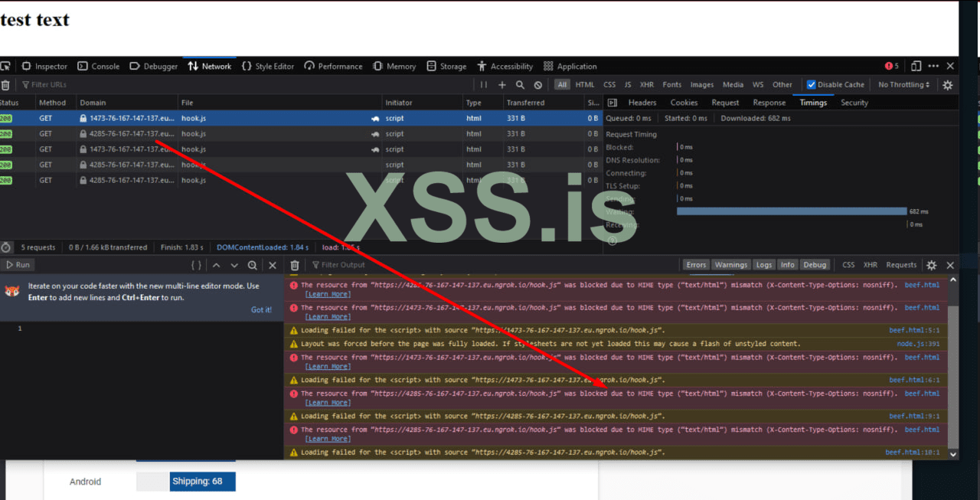The width and height of the screenshot is (980, 500).
Task: Switch to Inspector tab
Action: [x=44, y=67]
